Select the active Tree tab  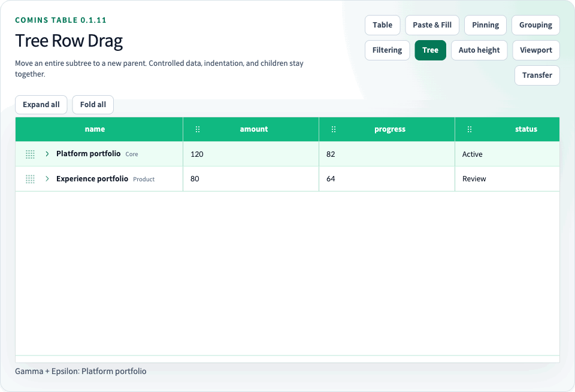click(x=430, y=50)
